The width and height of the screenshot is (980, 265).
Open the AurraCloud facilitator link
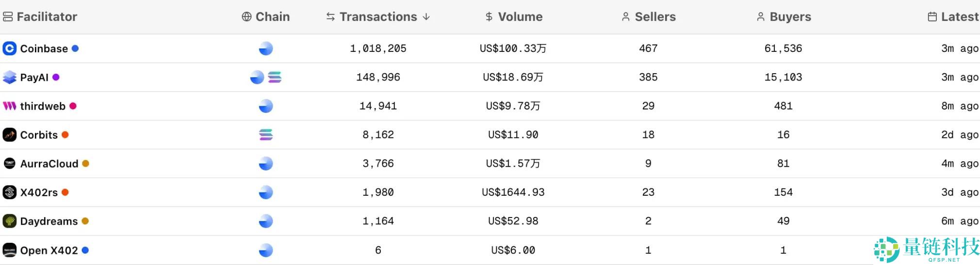(49, 164)
